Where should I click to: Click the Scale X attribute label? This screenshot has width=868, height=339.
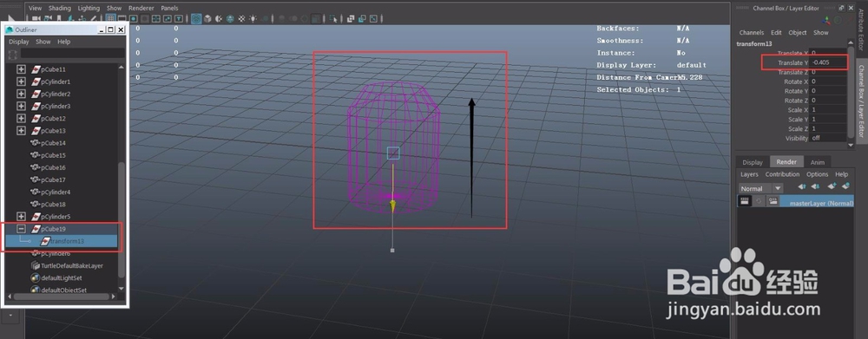[798, 110]
